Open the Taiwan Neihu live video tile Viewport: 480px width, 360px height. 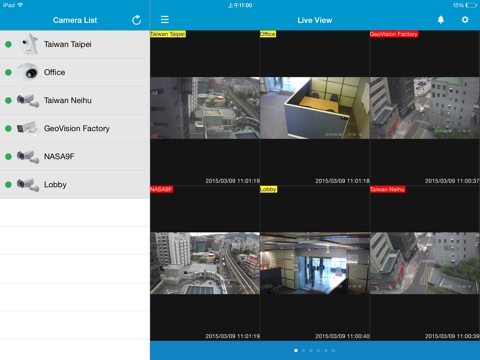pyautogui.click(x=425, y=263)
